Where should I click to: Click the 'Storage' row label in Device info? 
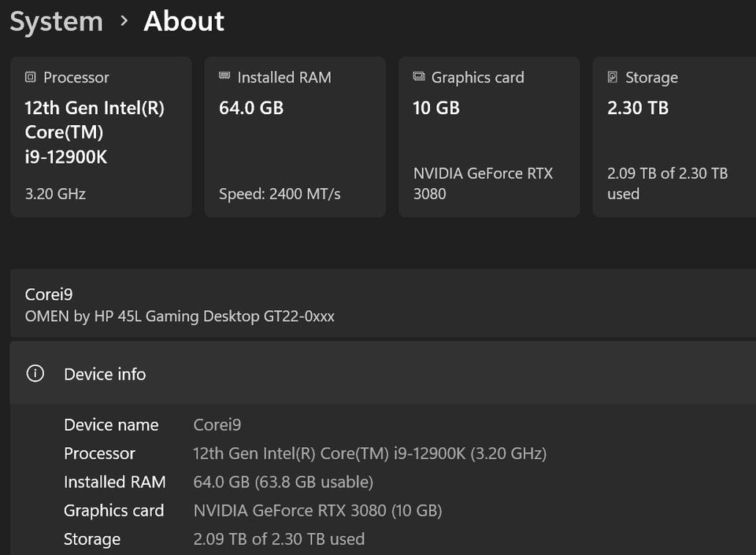(x=92, y=539)
